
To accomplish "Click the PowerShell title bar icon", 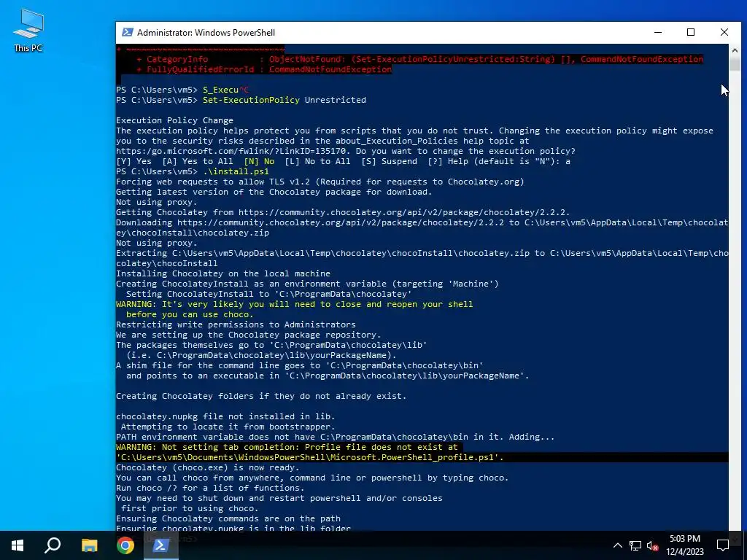I will [x=127, y=32].
